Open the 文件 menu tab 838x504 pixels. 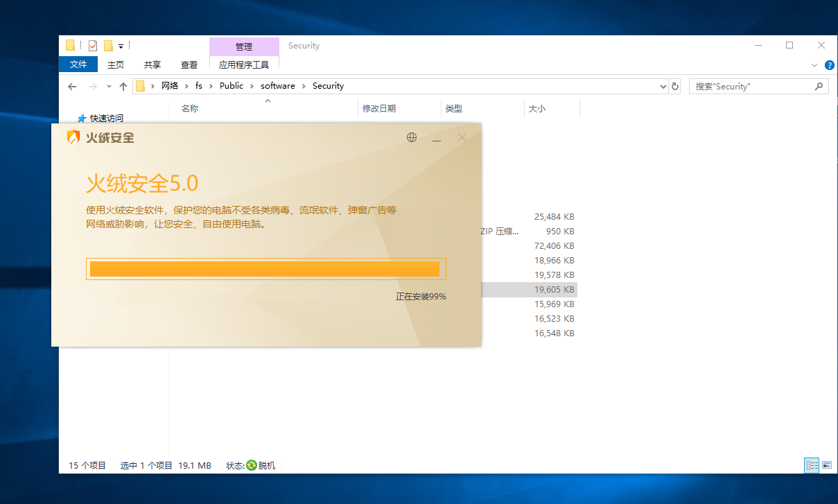[x=78, y=64]
